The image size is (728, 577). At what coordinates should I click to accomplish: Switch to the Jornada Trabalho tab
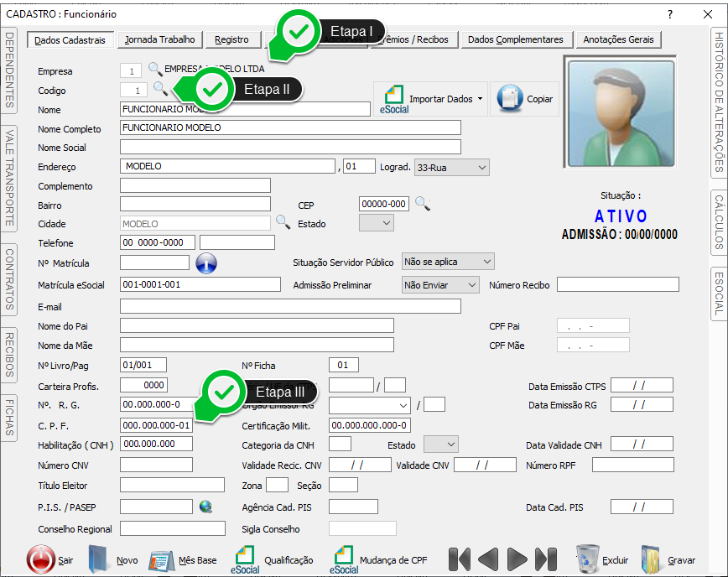(159, 39)
